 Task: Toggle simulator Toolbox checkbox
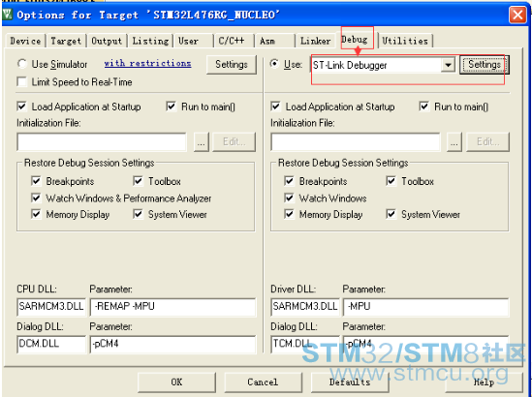138,181
